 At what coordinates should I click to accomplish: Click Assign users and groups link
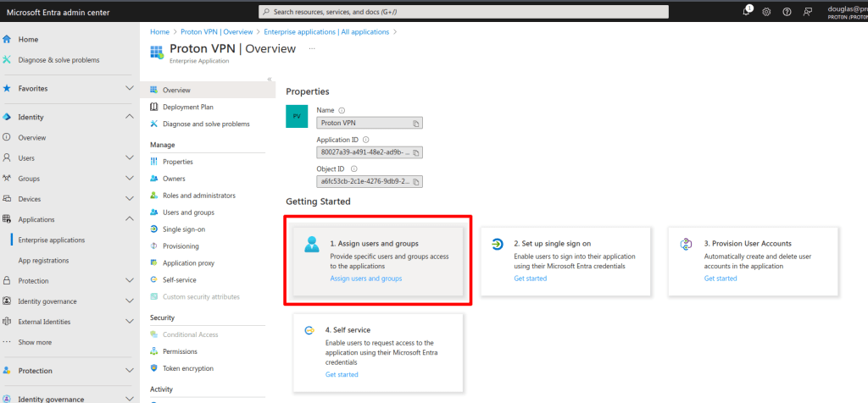click(366, 279)
